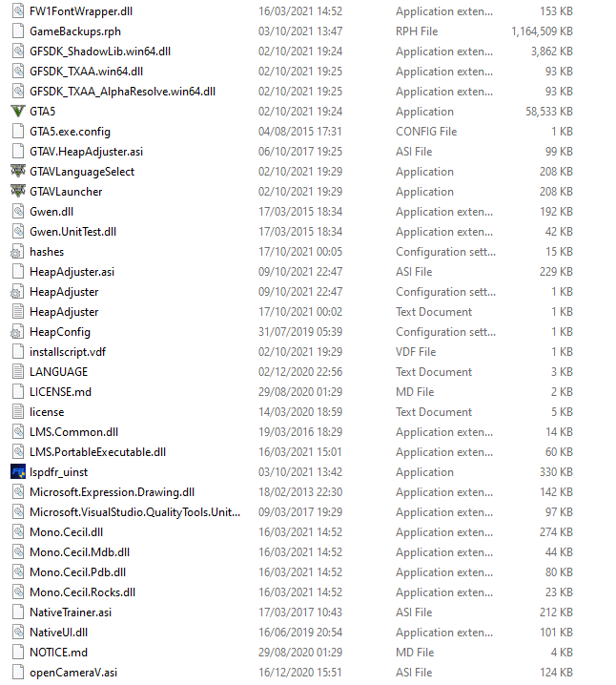This screenshot has width=616, height=685.
Task: Select the Mono.Cecil.Rocks.dll file name
Action: (x=83, y=592)
